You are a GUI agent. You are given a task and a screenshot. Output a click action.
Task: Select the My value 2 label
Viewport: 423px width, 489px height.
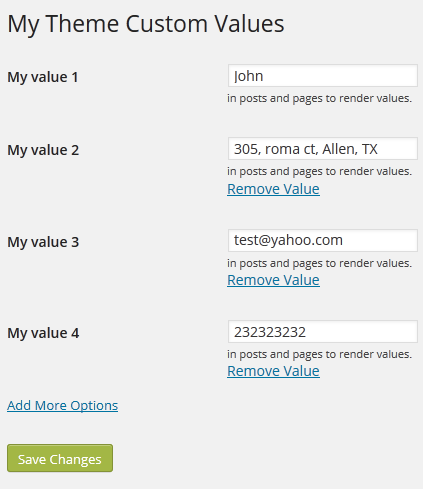coord(43,150)
